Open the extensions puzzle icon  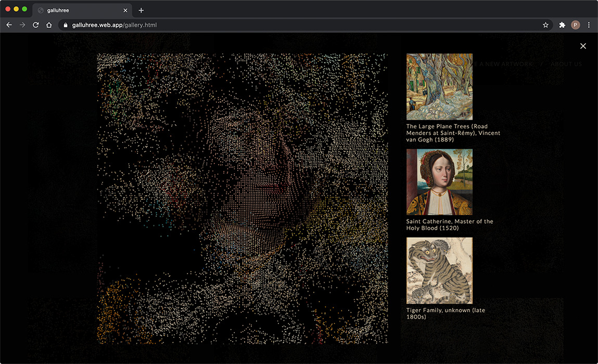point(562,25)
